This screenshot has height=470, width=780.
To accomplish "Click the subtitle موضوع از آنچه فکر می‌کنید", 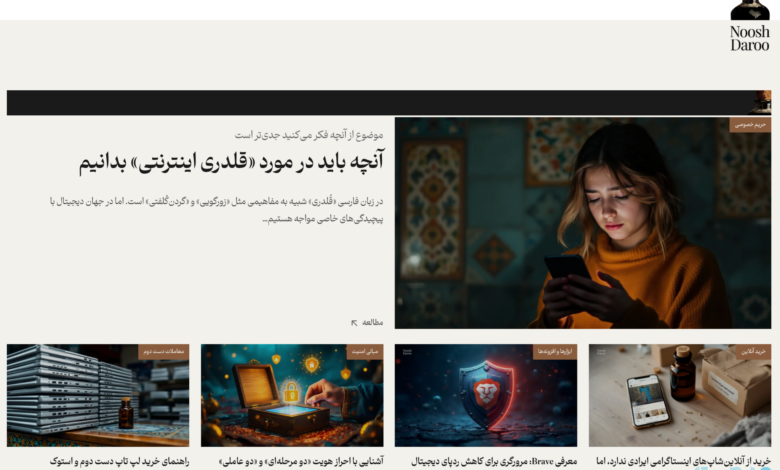I will coord(309,135).
